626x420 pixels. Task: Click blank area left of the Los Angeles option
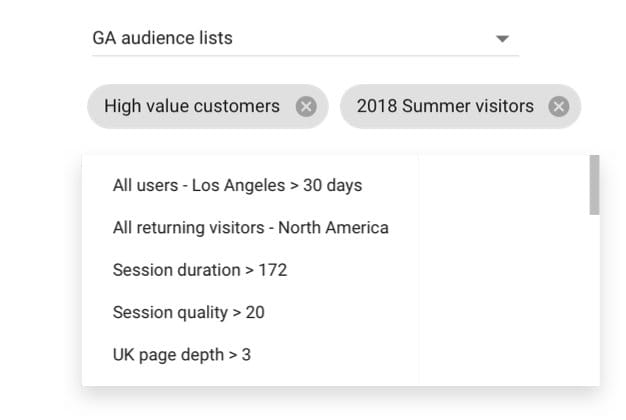[x=97, y=185]
